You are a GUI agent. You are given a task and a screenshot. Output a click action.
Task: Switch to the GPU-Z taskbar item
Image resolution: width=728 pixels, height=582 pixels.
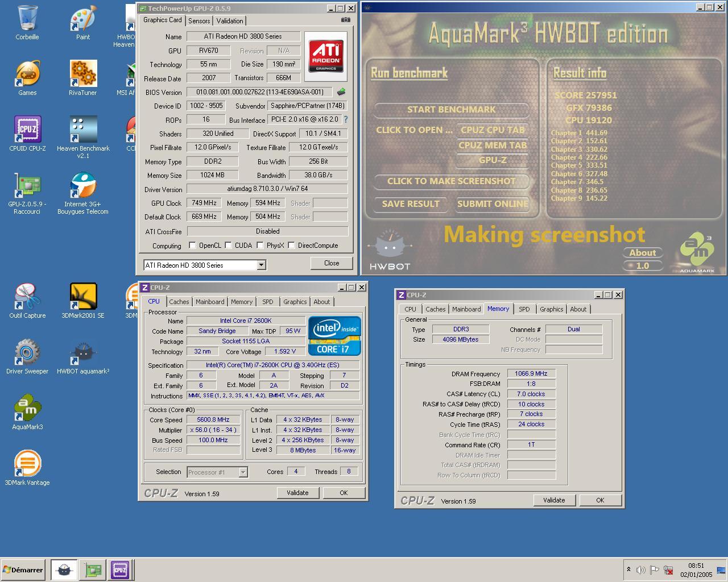[92, 569]
